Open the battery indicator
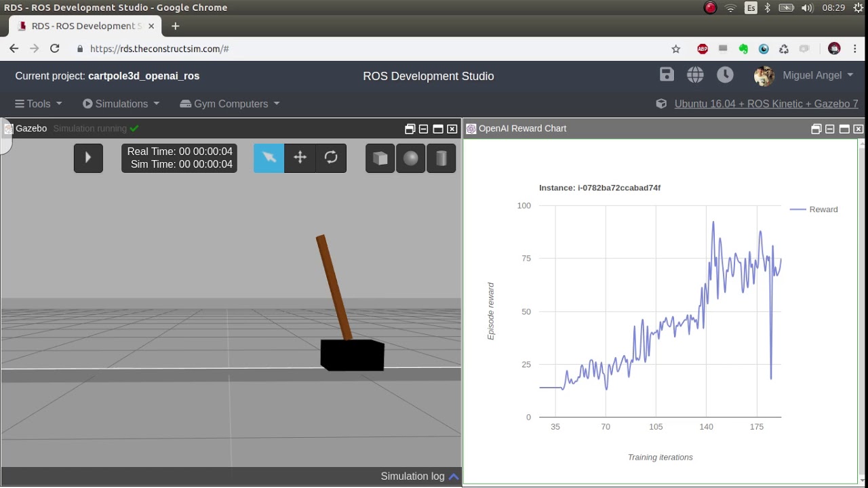Screen dimensions: 868x488 point(787,7)
